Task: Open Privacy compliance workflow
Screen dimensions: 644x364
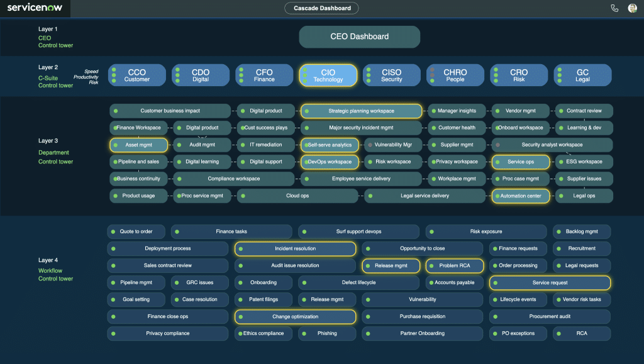Action: click(x=167, y=334)
